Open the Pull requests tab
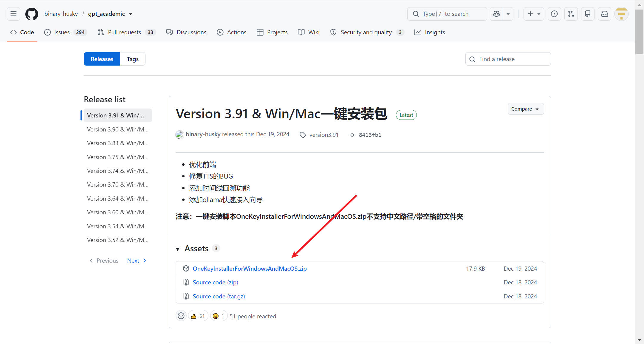Screen dimensions: 644x344 click(127, 32)
